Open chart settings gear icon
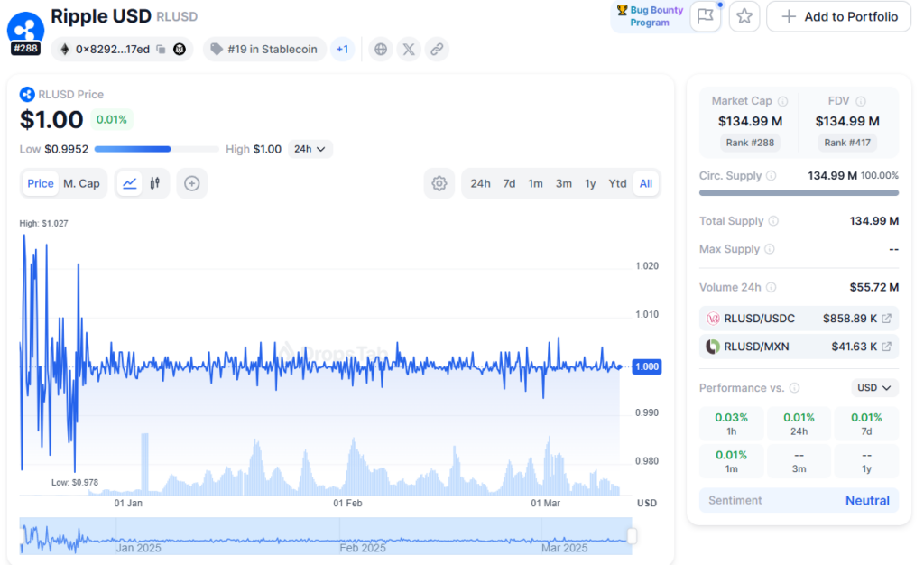This screenshot has width=924, height=565. (439, 183)
